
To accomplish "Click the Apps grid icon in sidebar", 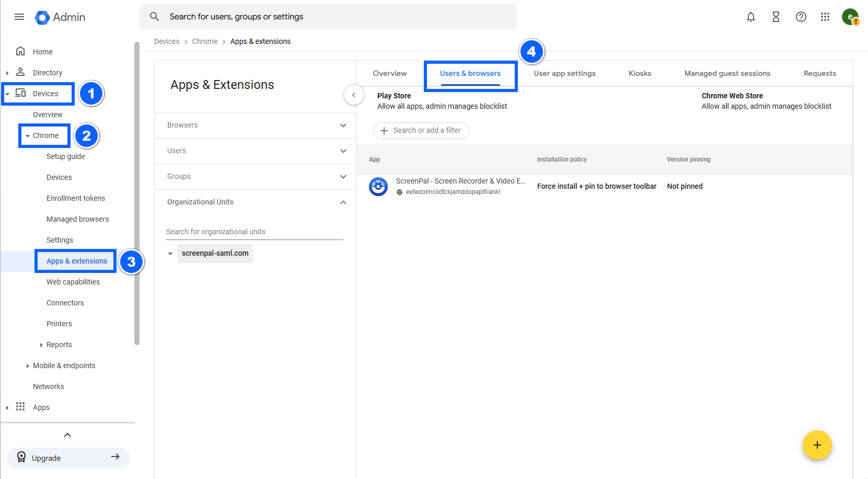I will click(x=20, y=406).
